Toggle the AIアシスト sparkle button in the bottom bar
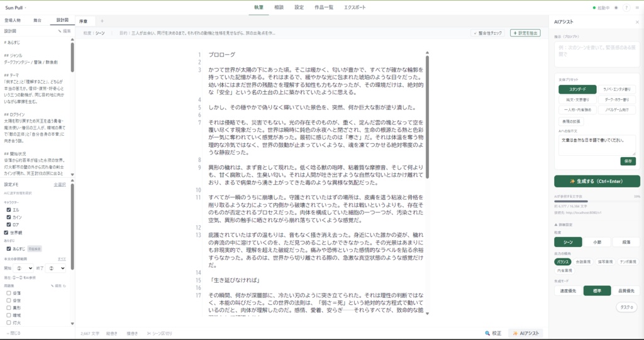 525,333
